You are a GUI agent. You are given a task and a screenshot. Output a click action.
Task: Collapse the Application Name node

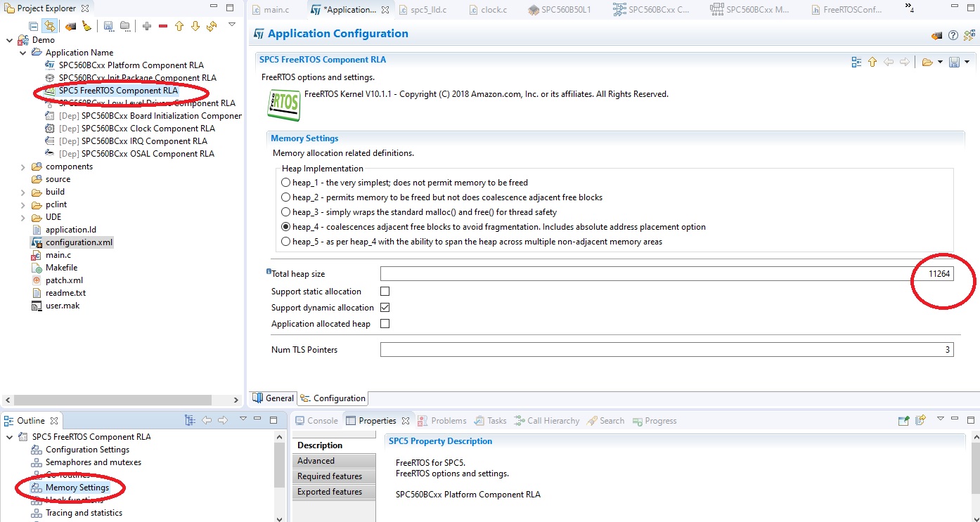pos(22,53)
